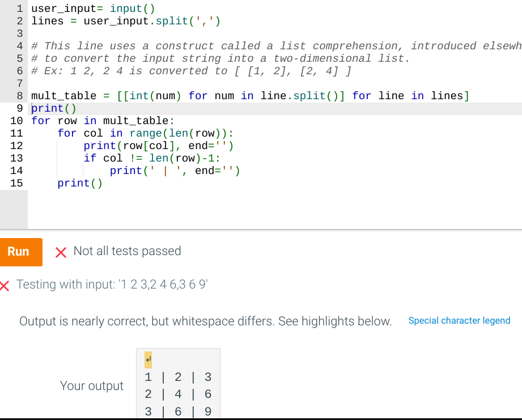This screenshot has height=420, width=522.
Task: Open the Special character legend
Action: [x=459, y=321]
